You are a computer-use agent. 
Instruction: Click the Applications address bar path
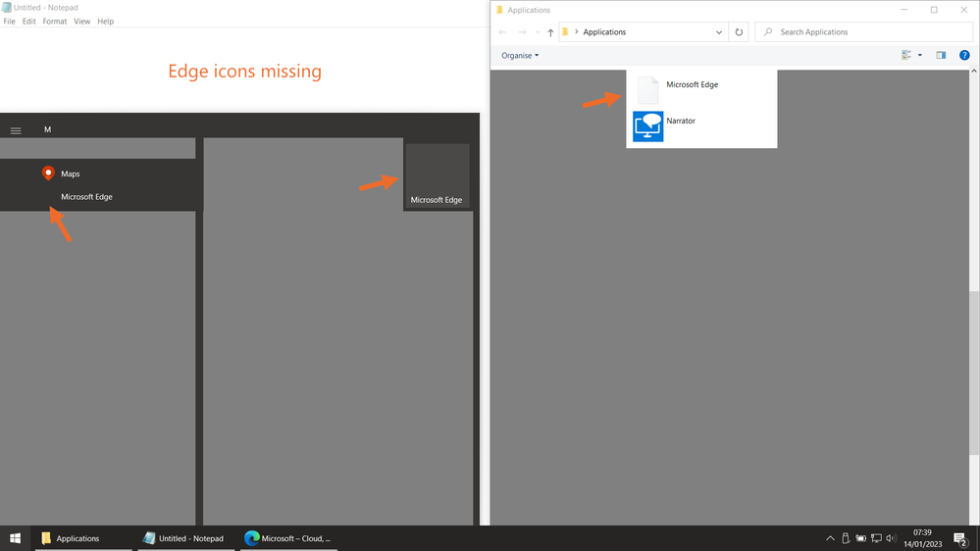coord(603,31)
